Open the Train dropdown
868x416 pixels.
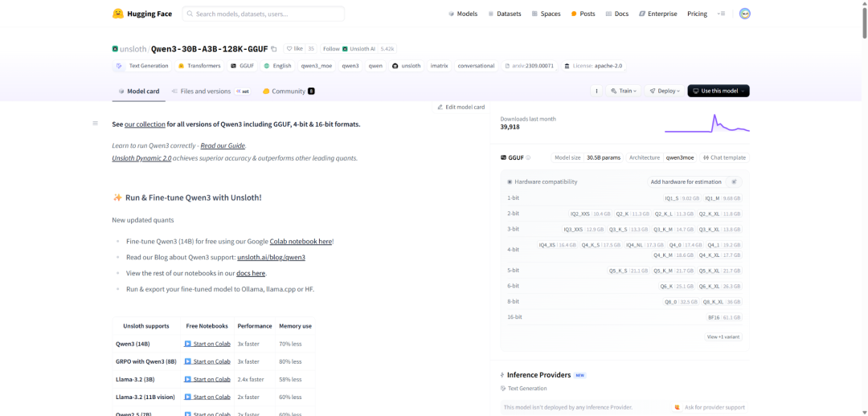[x=624, y=91]
